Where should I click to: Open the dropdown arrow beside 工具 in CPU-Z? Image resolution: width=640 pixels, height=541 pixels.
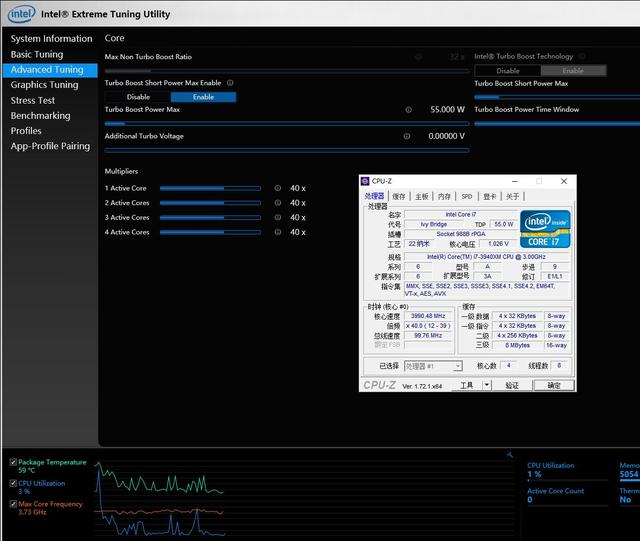pyautogui.click(x=487, y=385)
